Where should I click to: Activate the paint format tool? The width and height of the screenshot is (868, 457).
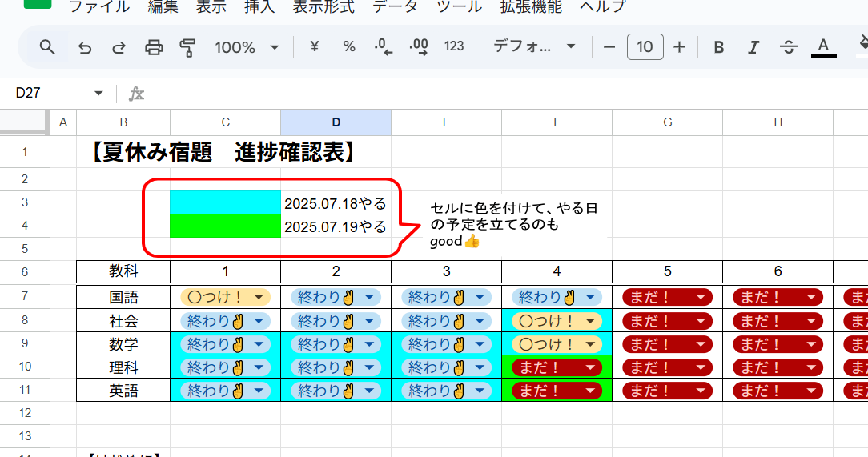click(187, 47)
